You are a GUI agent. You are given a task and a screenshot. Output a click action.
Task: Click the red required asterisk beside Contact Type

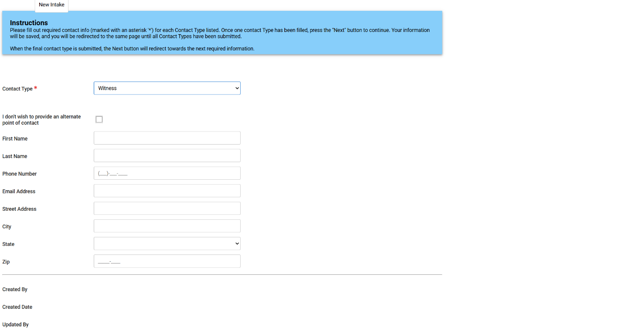36,88
